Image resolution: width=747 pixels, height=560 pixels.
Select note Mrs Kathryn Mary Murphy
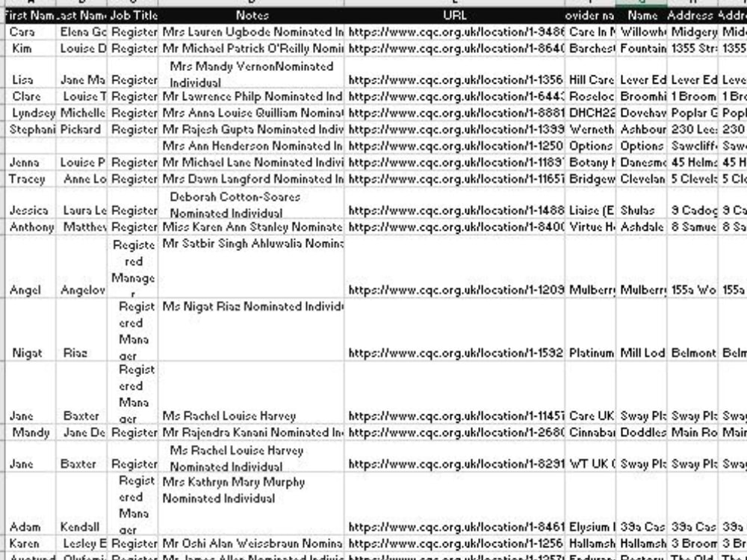click(x=251, y=504)
